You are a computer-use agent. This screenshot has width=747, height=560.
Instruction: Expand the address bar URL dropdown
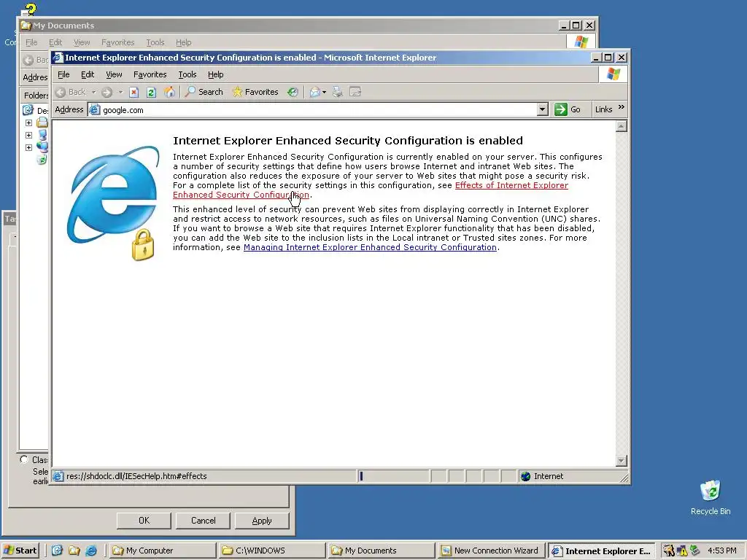(x=542, y=109)
